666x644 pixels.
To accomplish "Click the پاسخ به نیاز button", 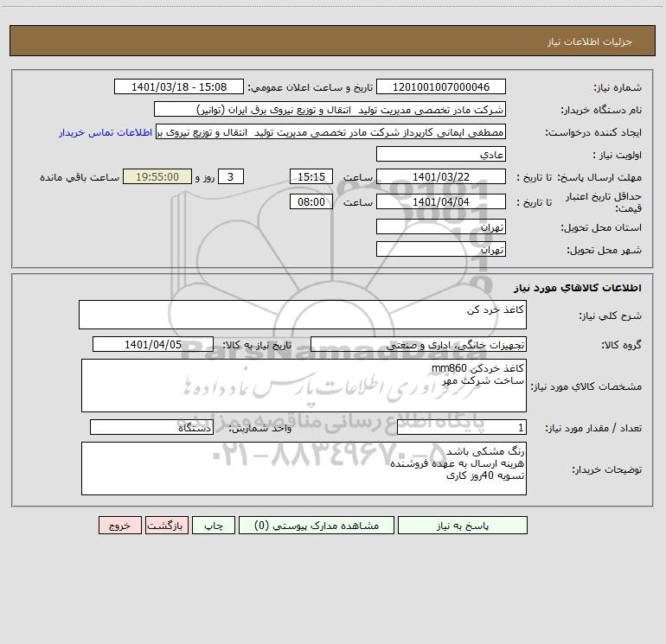I will point(463,526).
